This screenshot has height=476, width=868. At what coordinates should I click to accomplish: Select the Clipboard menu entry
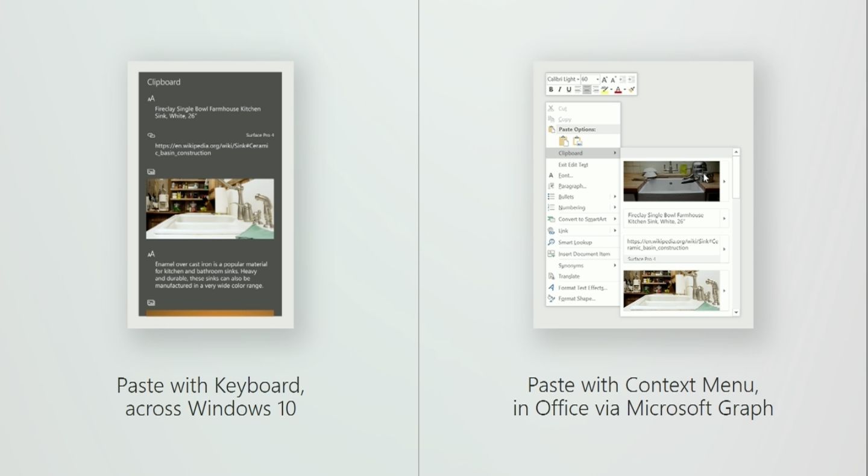(571, 152)
